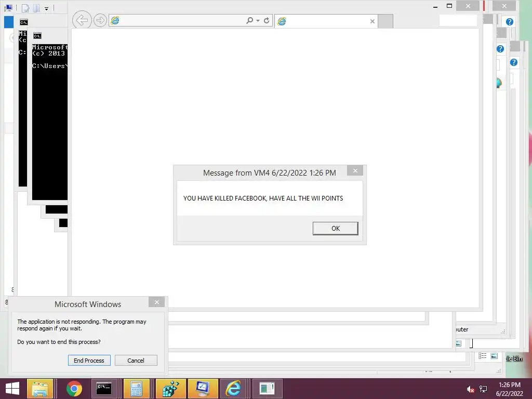Click the search magnifier in IE address bar

coord(250,20)
